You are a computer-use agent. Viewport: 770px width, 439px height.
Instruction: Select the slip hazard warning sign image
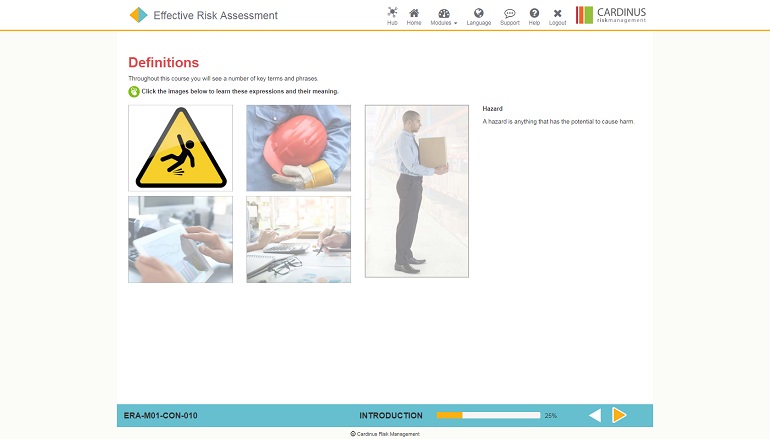tap(180, 148)
